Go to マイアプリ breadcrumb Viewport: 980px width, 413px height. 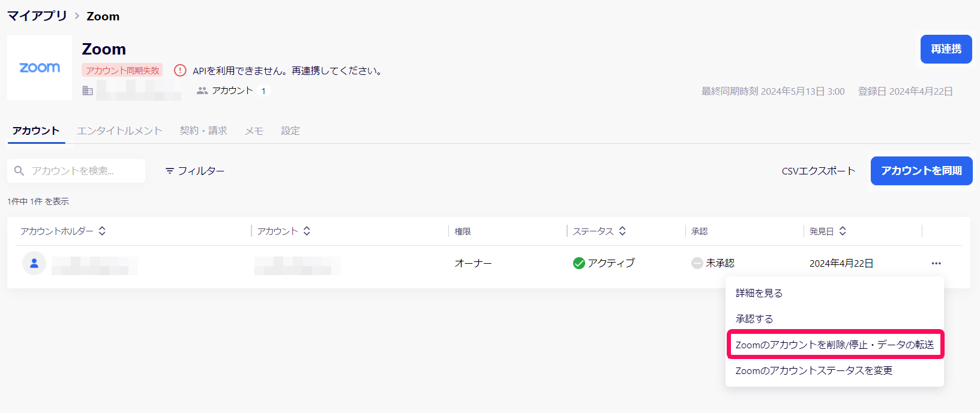[x=37, y=16]
